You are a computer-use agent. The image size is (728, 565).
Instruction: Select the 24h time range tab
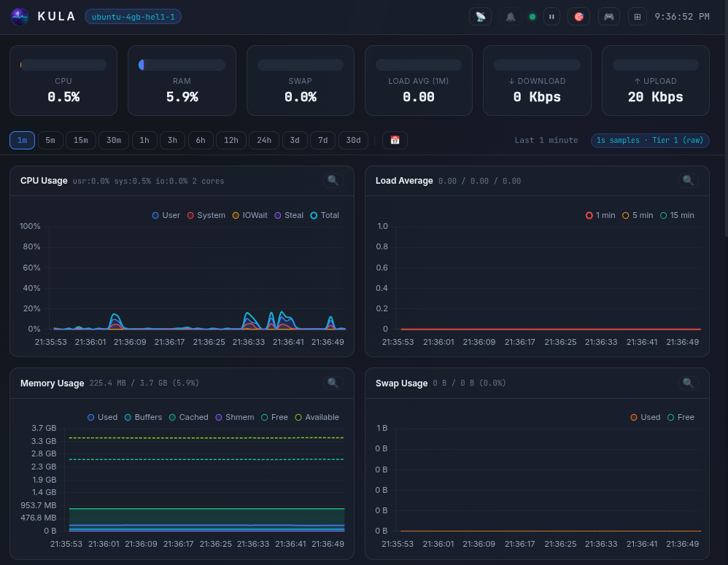263,140
